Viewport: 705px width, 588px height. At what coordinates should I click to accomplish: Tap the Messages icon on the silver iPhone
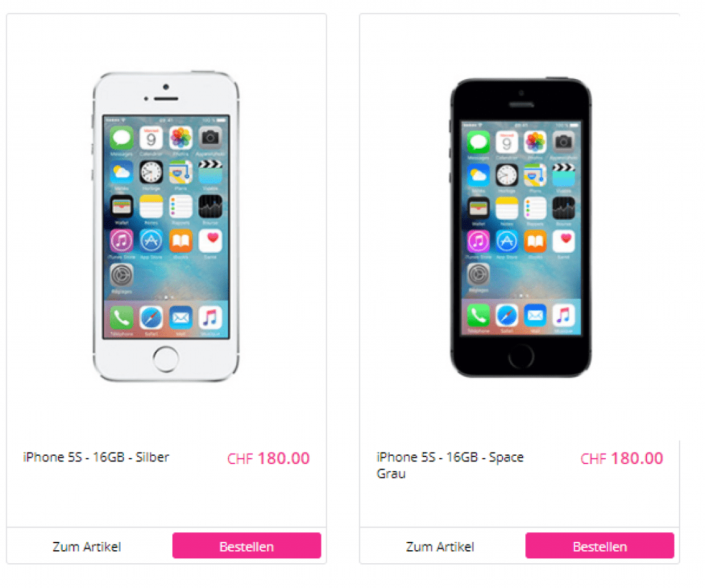point(121,138)
